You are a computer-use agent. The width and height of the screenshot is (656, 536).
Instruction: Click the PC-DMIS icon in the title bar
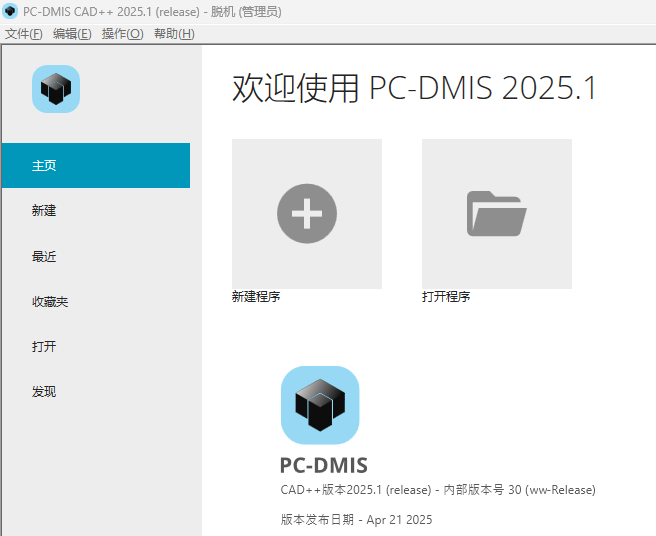10,12
